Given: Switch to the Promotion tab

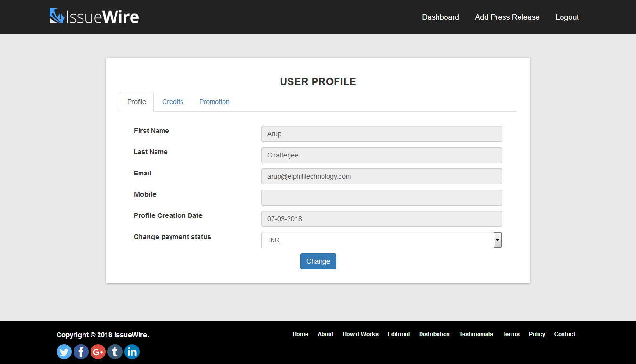Looking at the screenshot, I should [214, 102].
